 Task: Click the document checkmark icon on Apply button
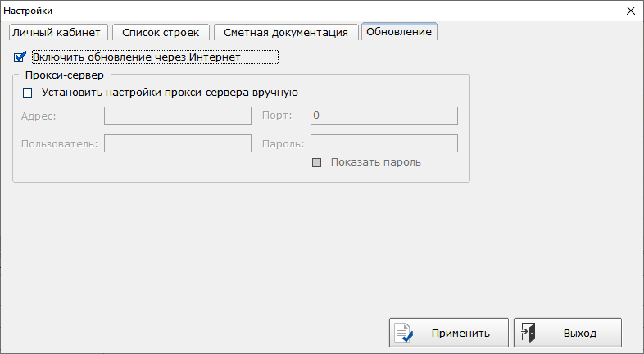pyautogui.click(x=404, y=333)
